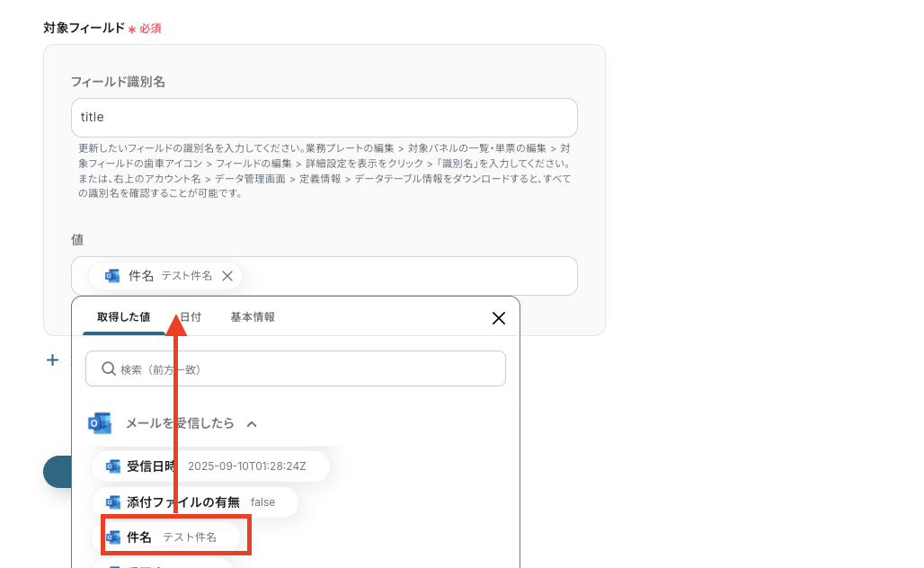Close the value picker popup
The height and width of the screenshot is (568, 924).
pyautogui.click(x=499, y=318)
